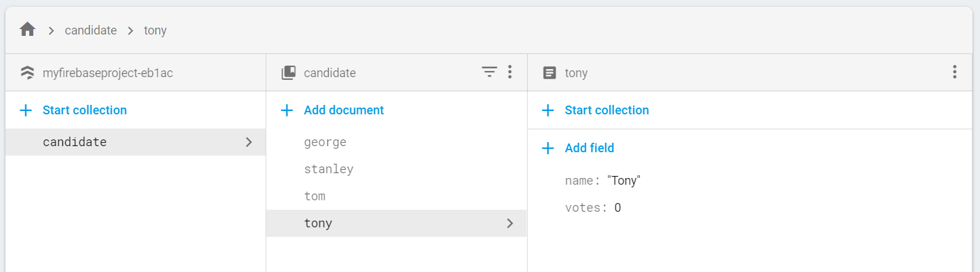Navigate to tony in breadcrumb

[x=155, y=30]
